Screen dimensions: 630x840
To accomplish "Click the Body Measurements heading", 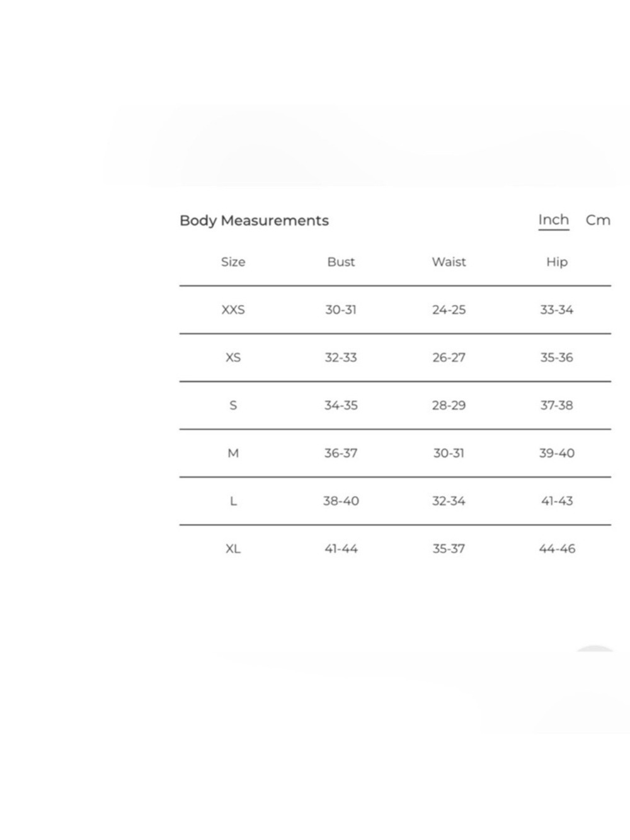I will coord(254,221).
